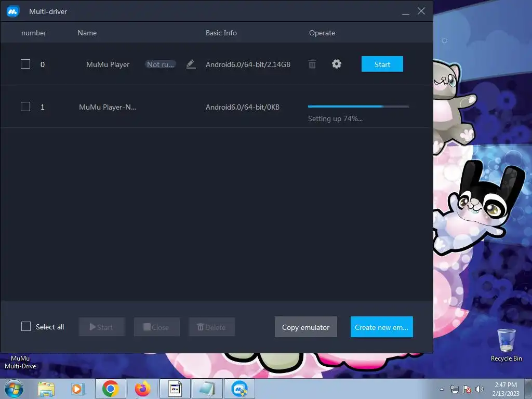Click 'Android6.0/64-bit/2.14GB' info text

(x=248, y=64)
